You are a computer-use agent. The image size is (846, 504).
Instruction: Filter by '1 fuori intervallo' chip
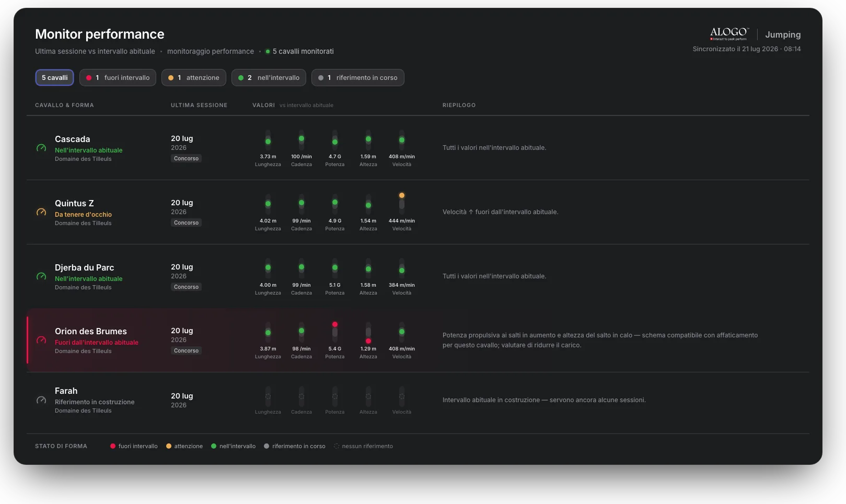click(x=118, y=78)
